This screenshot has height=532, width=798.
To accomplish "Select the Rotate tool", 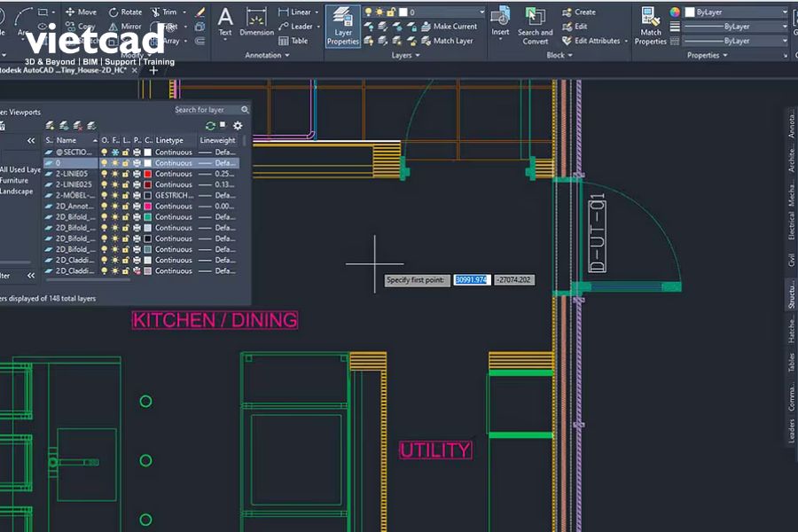I will 125,12.
